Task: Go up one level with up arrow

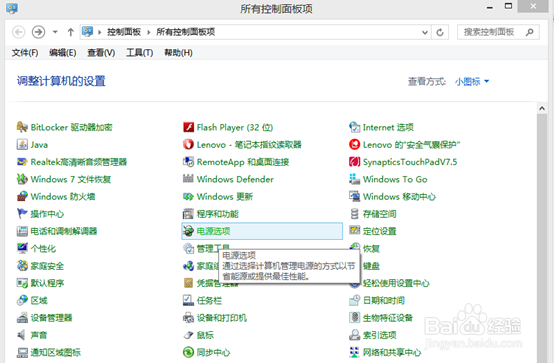Action: pos(71,32)
